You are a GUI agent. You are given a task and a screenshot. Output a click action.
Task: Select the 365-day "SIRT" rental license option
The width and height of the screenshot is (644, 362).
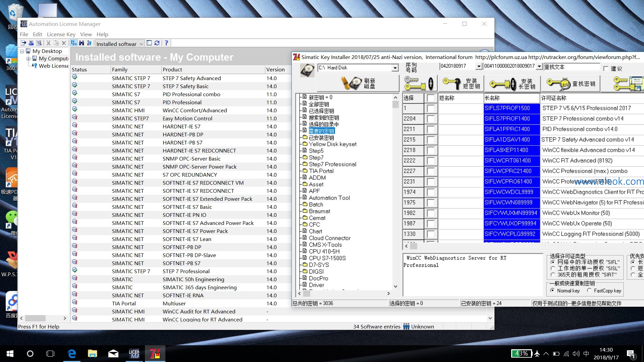click(552, 275)
